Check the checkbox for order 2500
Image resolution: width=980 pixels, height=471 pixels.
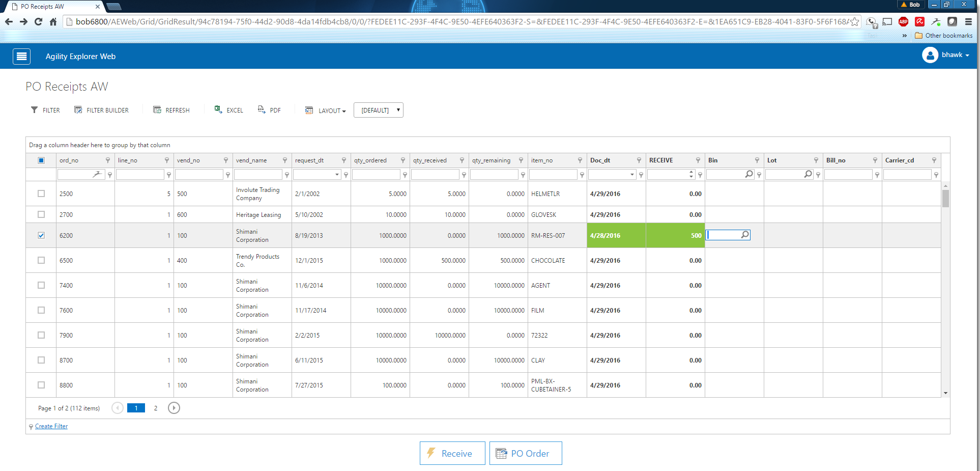(41, 193)
